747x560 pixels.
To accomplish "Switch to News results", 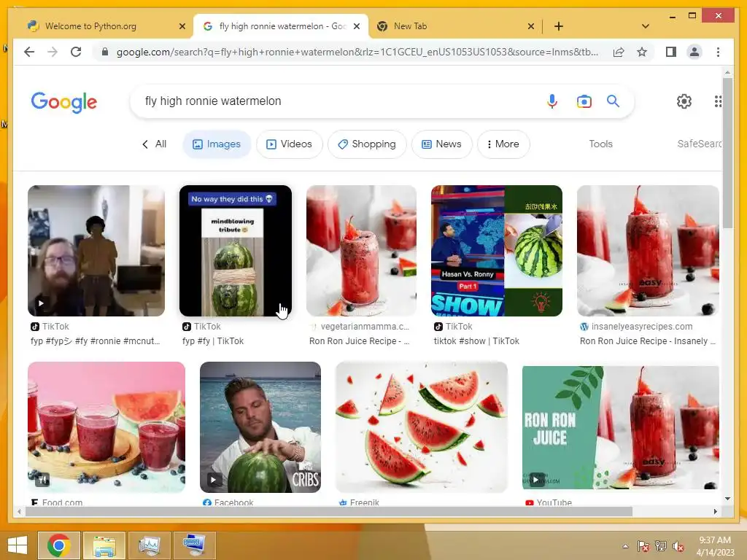I will pos(441,144).
